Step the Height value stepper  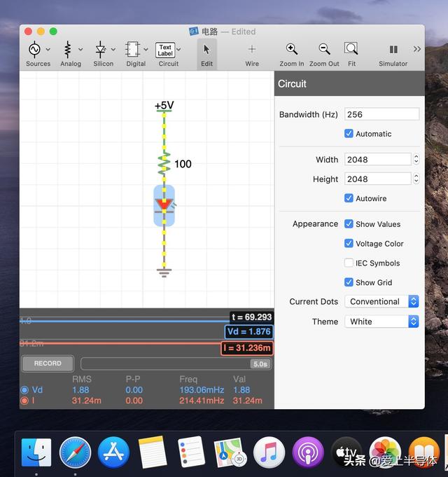[x=416, y=179]
